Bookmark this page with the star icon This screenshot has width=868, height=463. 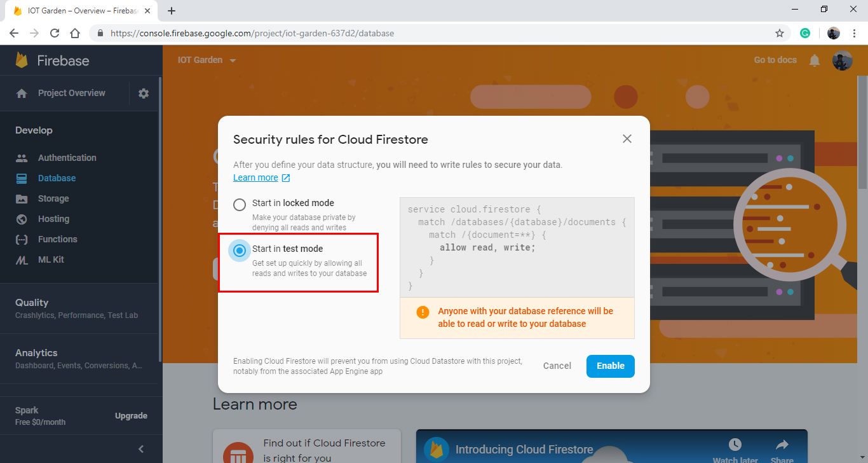[x=779, y=33]
